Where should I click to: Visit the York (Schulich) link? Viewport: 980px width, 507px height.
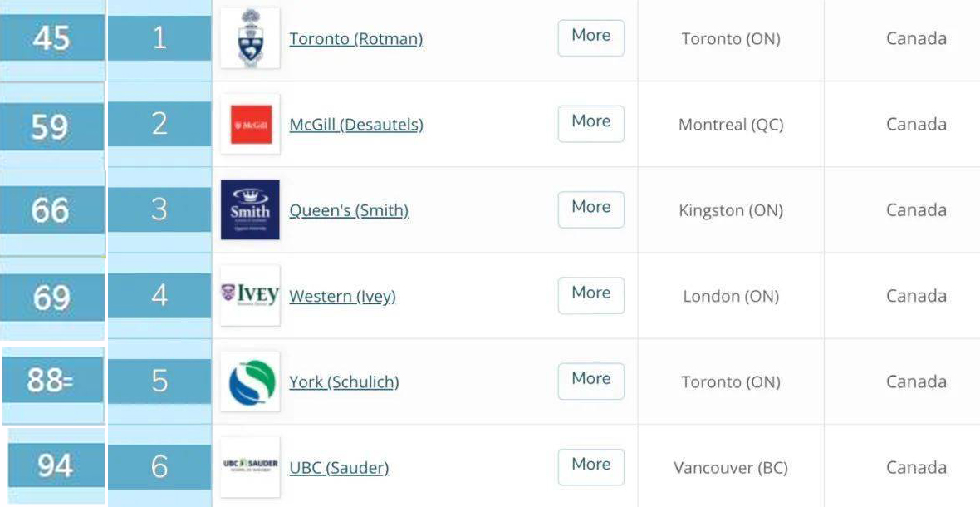point(343,381)
